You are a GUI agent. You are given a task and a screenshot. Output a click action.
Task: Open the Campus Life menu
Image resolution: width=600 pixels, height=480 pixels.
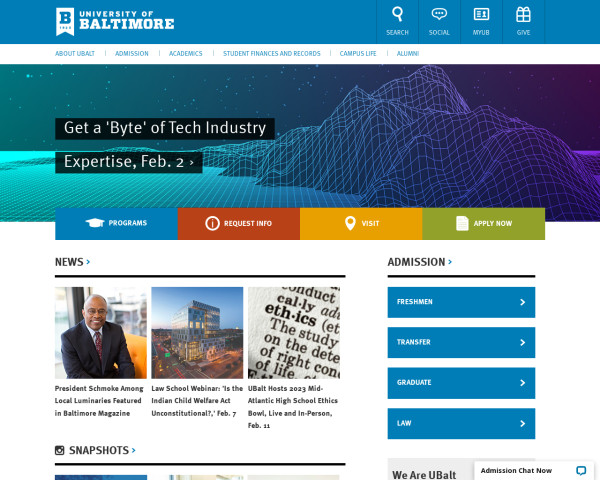tap(358, 54)
